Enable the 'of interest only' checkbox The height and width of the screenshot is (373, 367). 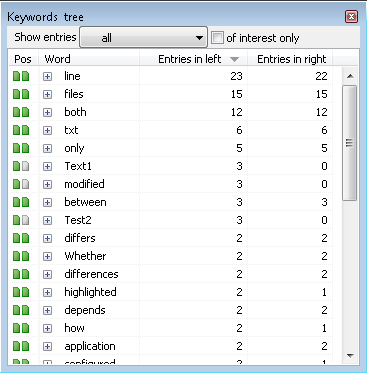pyautogui.click(x=217, y=38)
